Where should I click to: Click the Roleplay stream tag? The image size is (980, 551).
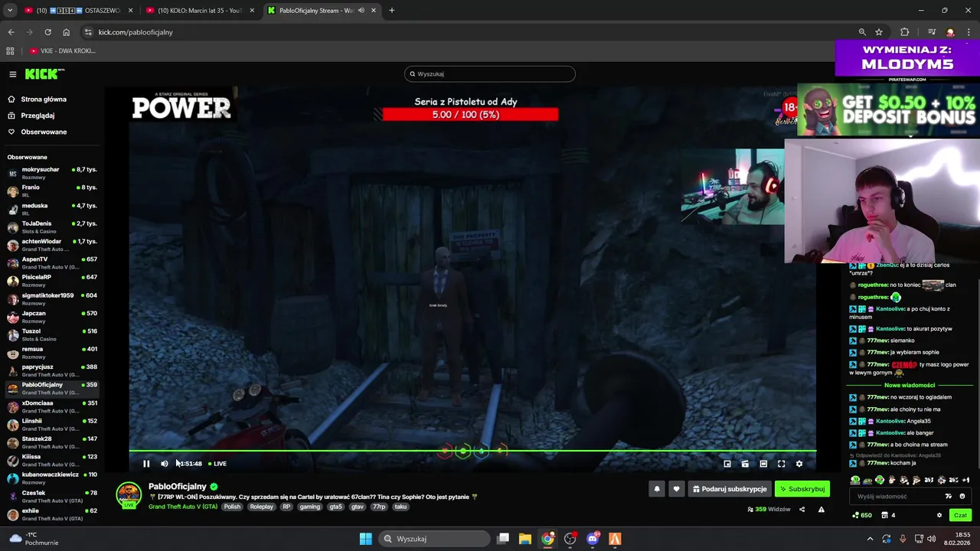(x=261, y=507)
